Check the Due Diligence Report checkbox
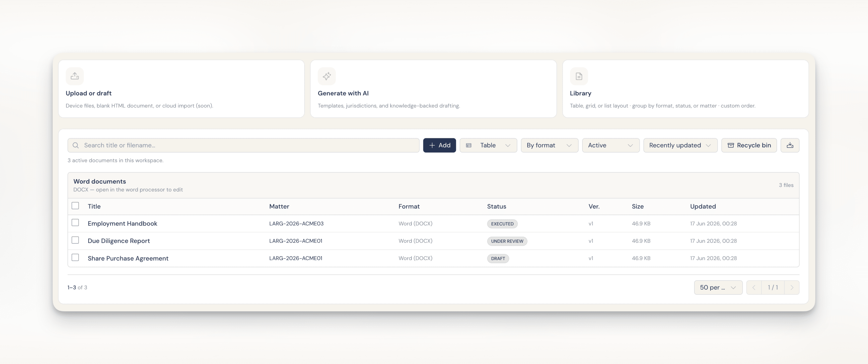This screenshot has height=364, width=868. coord(75,240)
